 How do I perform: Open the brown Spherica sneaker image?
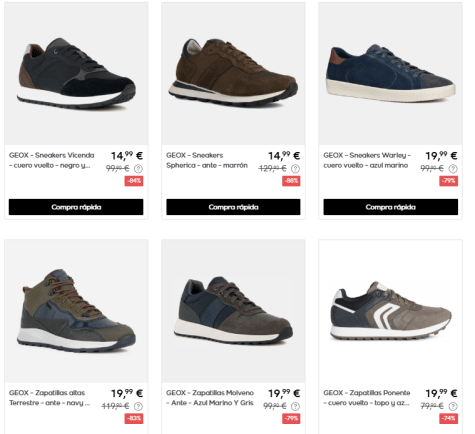pyautogui.click(x=233, y=74)
